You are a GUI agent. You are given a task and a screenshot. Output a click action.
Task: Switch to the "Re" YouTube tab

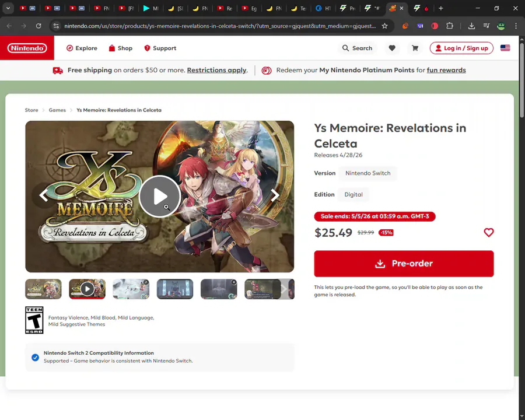[225, 8]
